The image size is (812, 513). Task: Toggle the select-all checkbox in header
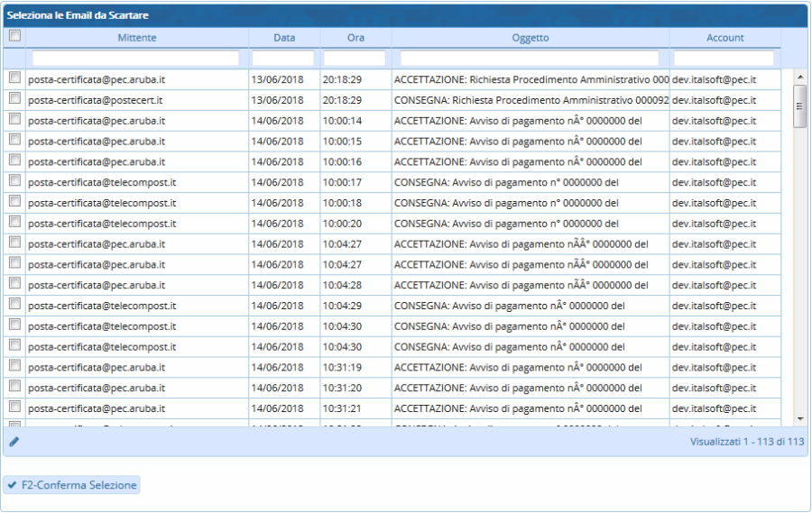[14, 37]
